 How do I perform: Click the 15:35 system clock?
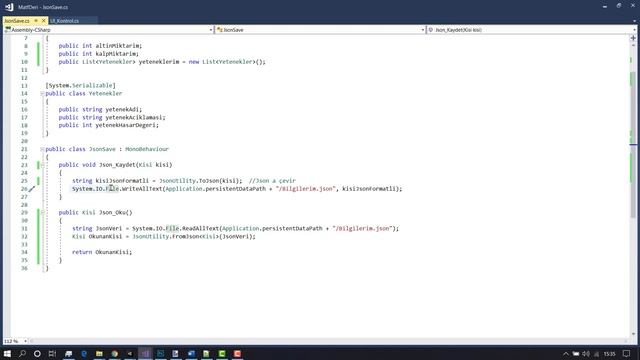609,353
